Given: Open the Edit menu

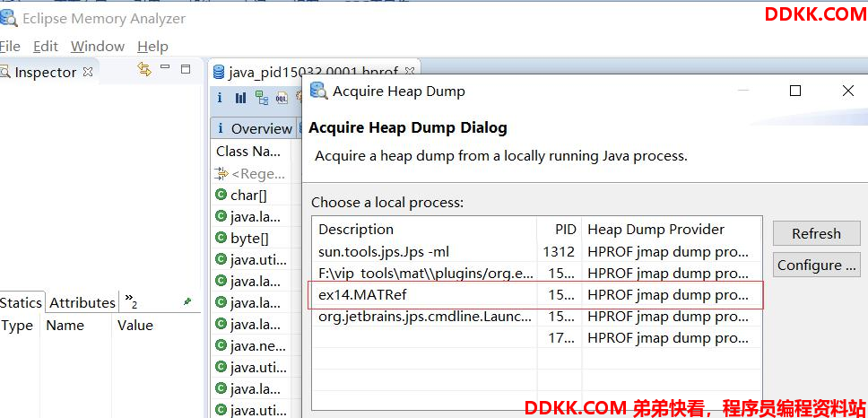Looking at the screenshot, I should pos(46,46).
